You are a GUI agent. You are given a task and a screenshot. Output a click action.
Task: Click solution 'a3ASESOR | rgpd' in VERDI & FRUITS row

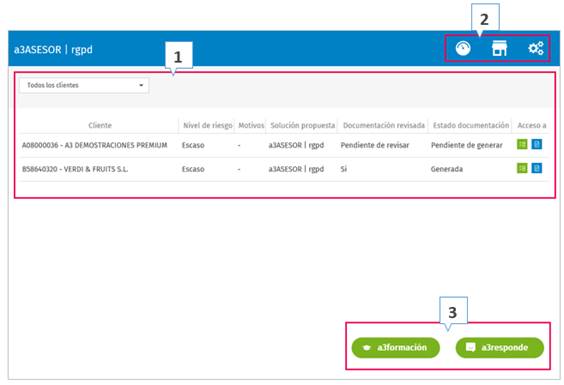(296, 169)
